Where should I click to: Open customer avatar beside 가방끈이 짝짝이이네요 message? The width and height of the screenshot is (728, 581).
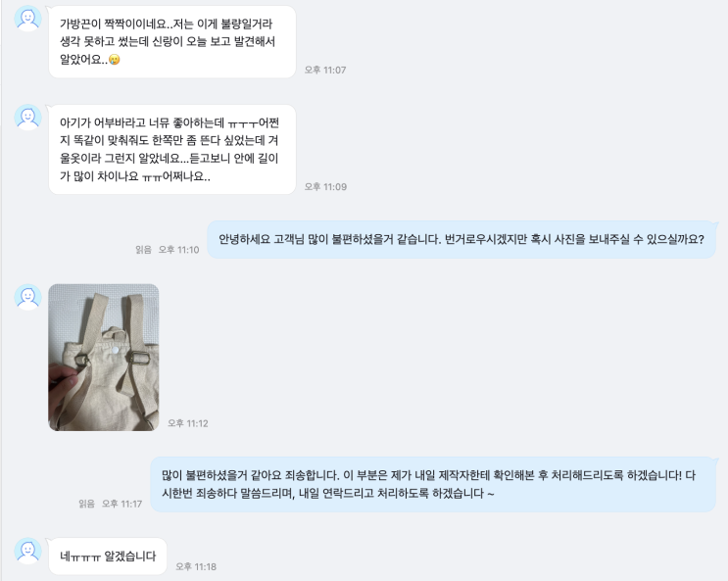[27, 19]
